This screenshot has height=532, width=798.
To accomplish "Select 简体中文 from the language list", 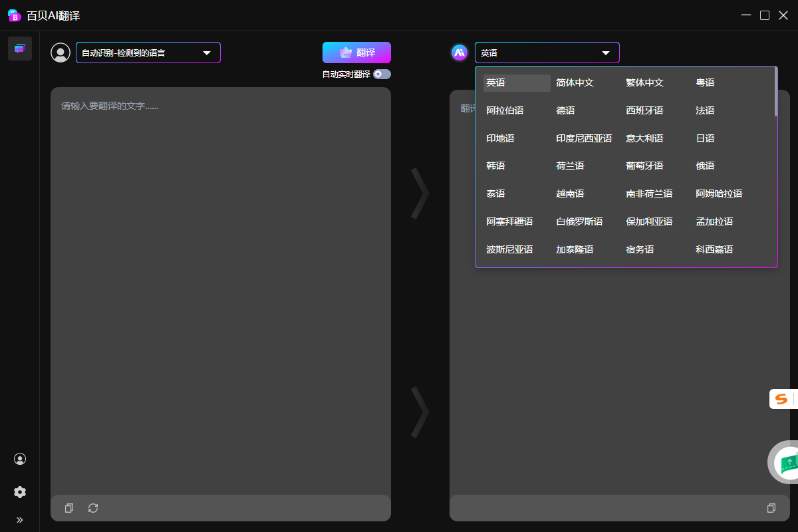I will click(575, 83).
